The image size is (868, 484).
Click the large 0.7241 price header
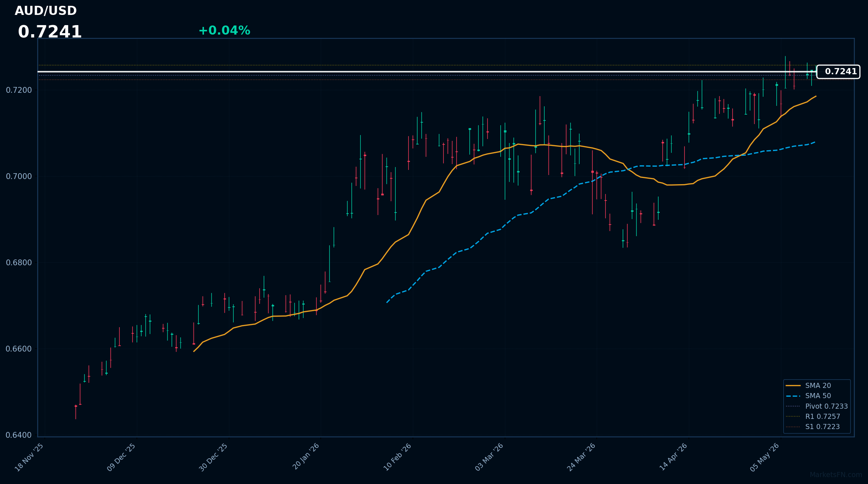click(x=50, y=32)
